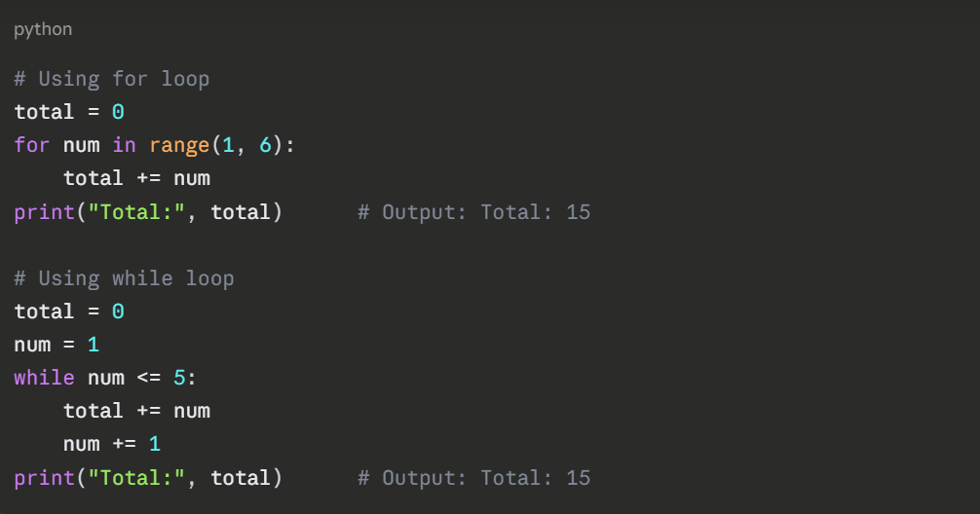Click the "Total:" string in the first print
Screen dimensions: 980x514
point(136,211)
